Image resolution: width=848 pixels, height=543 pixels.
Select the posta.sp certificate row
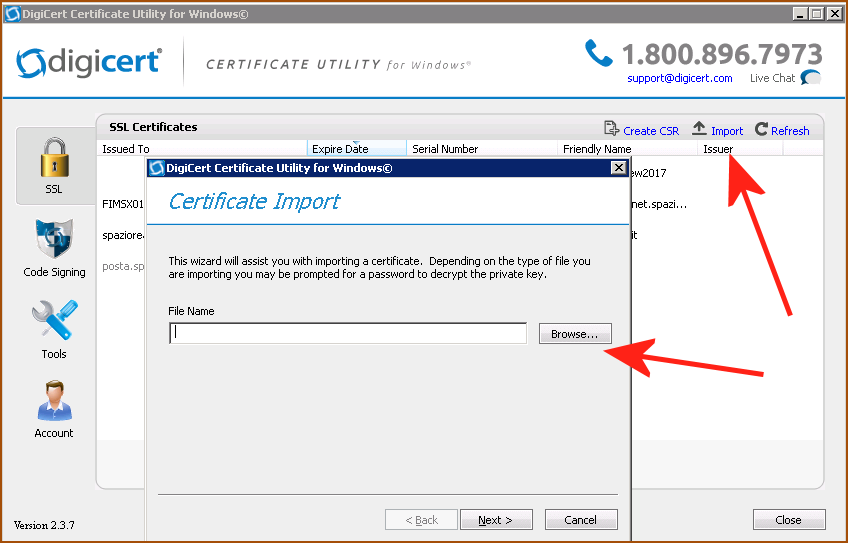coord(123,267)
